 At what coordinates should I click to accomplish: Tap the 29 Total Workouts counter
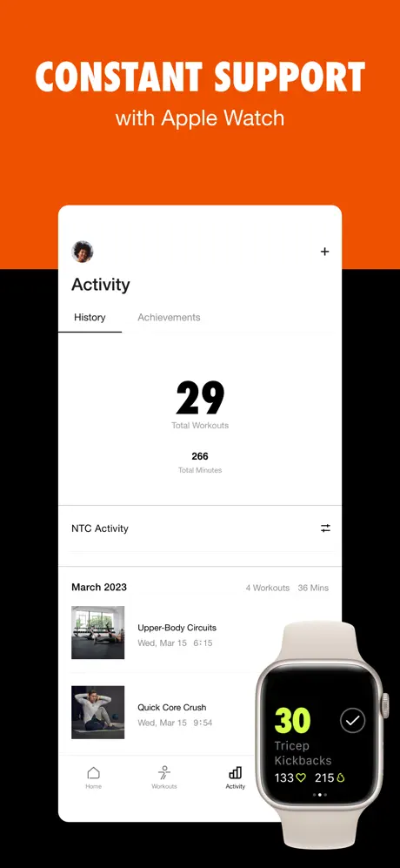click(200, 405)
